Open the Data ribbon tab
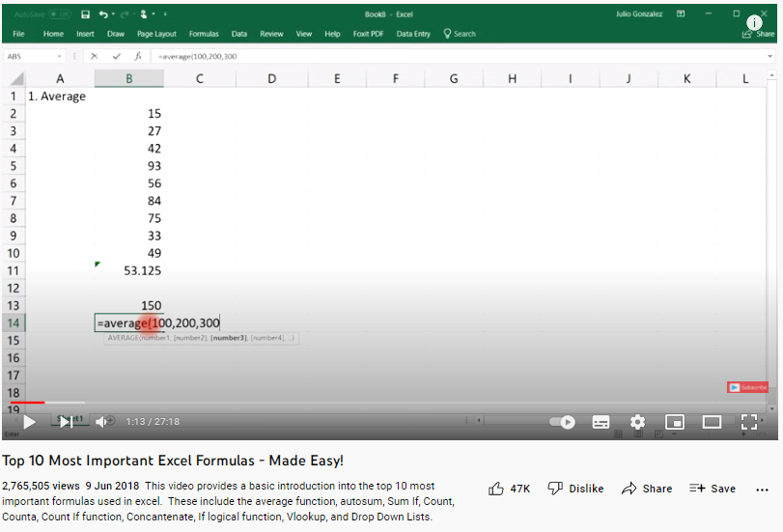 [239, 34]
